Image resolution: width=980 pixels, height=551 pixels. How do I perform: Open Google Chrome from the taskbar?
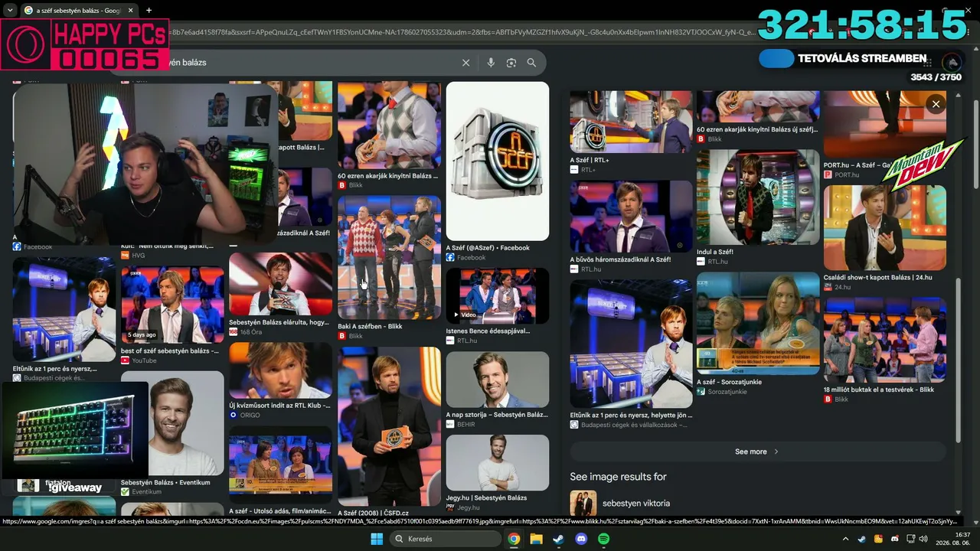coord(514,539)
